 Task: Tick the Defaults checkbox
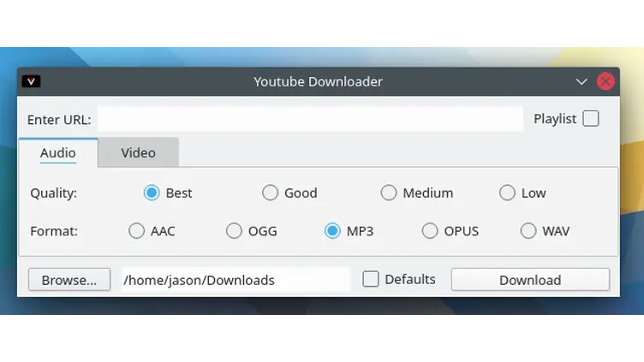(x=371, y=279)
